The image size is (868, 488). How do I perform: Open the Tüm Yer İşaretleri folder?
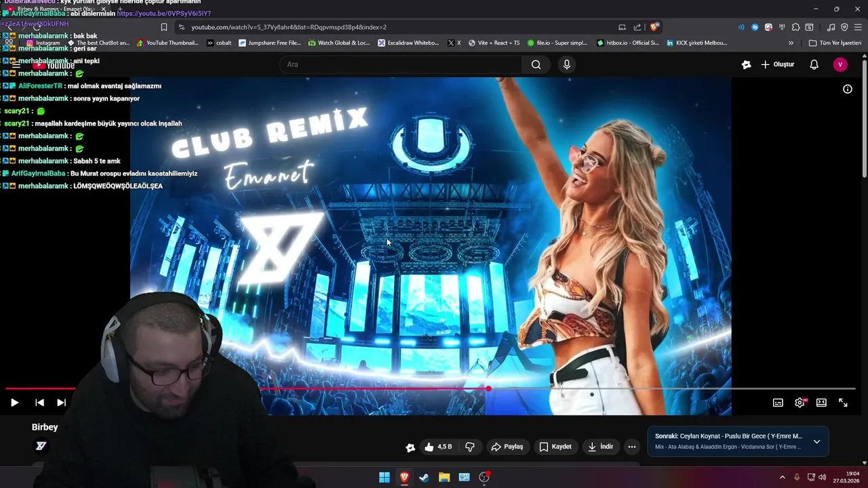[835, 43]
